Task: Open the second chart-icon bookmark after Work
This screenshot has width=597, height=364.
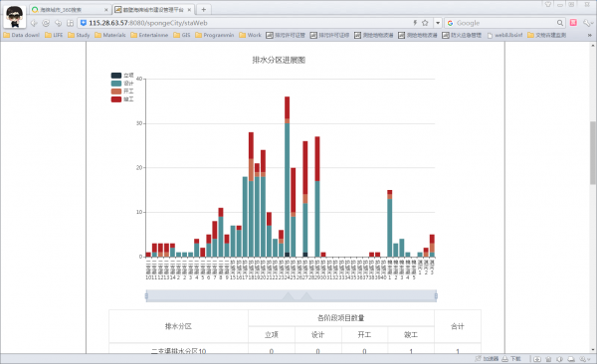Action: point(329,35)
